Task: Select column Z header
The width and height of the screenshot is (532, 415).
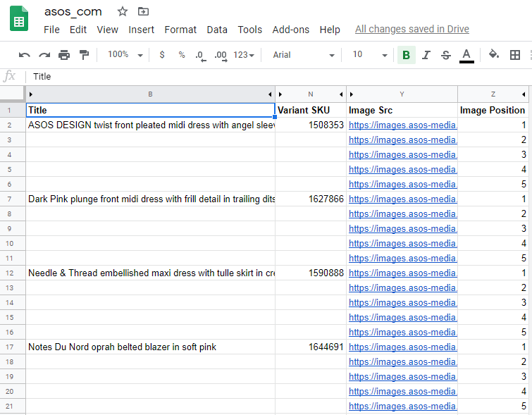Action: [x=493, y=94]
